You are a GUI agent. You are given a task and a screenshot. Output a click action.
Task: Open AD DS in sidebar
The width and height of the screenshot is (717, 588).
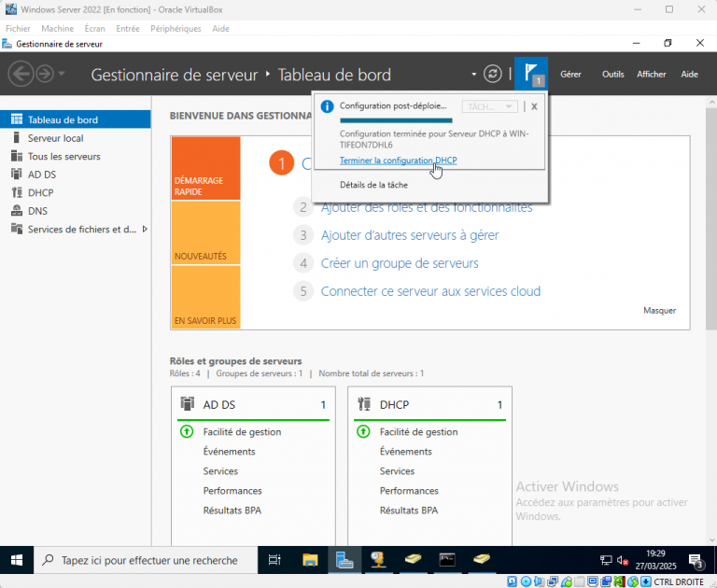(x=40, y=175)
